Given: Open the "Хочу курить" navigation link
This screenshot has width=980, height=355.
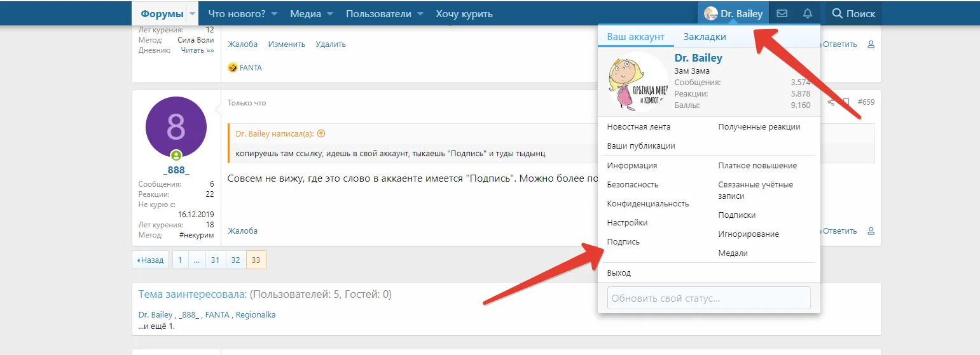Looking at the screenshot, I should click(464, 13).
